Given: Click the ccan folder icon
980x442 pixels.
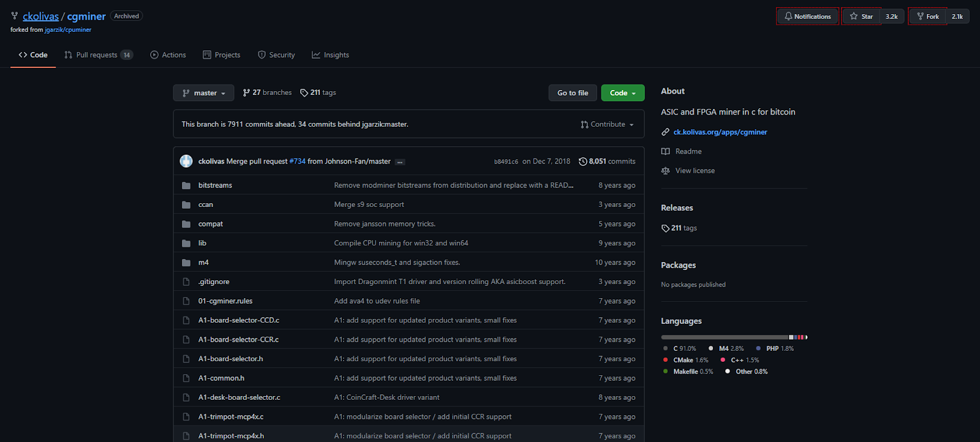Looking at the screenshot, I should (186, 204).
